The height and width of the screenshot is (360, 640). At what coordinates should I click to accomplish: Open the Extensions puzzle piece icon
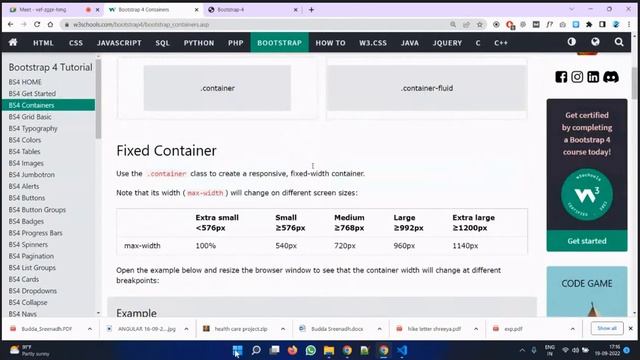tap(589, 24)
